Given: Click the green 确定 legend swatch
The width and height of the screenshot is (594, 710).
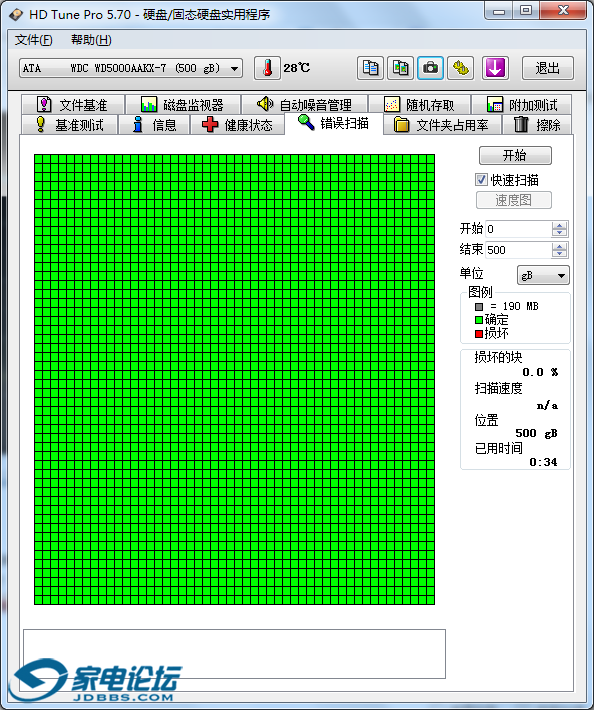Looking at the screenshot, I should click(x=479, y=320).
